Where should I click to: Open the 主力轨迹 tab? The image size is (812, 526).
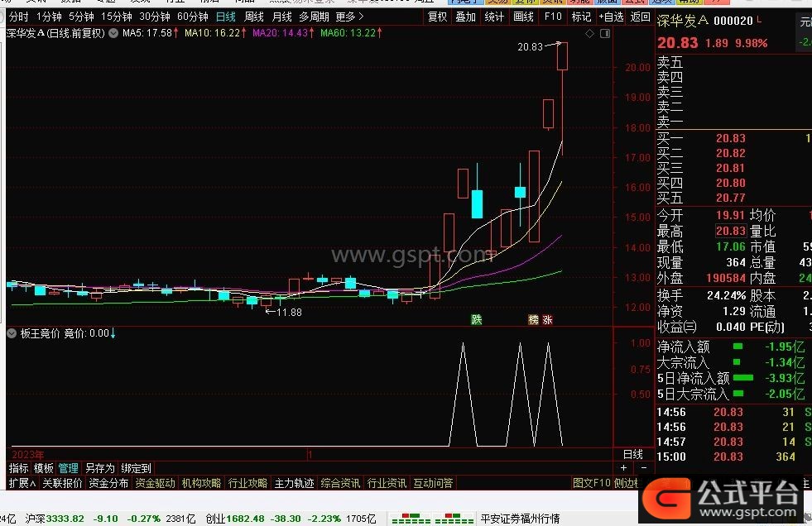[294, 483]
